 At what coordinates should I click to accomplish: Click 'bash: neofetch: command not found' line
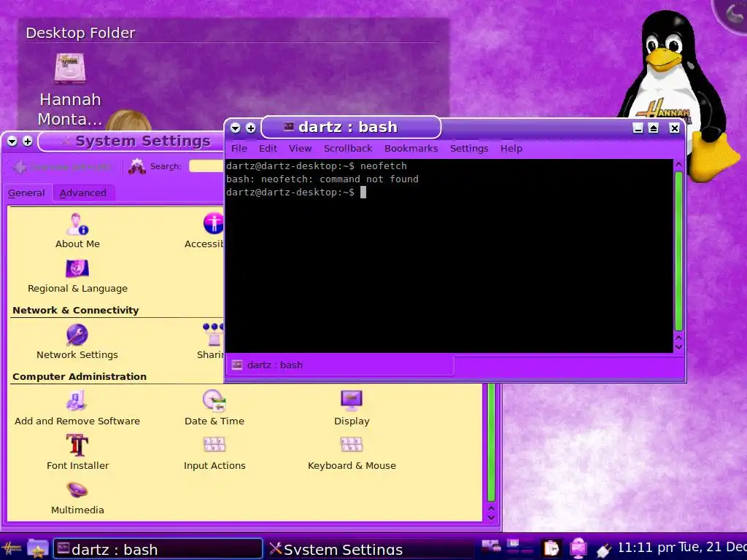point(322,179)
